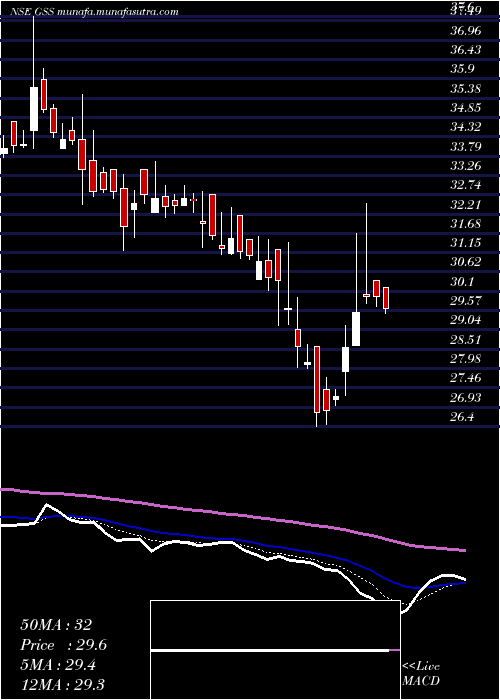Choose the 29.57 price level label

466,301
